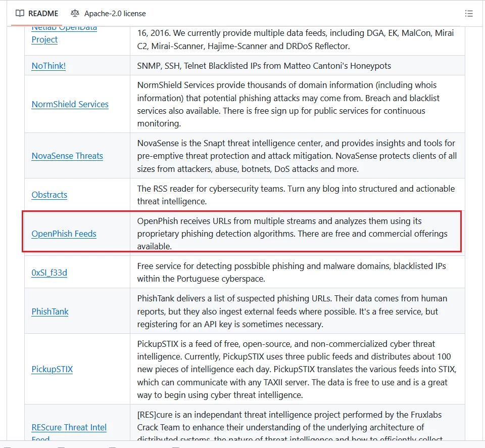Click PickupSTIX description mentioning TAXII server
The image size is (485, 448).
297,369
